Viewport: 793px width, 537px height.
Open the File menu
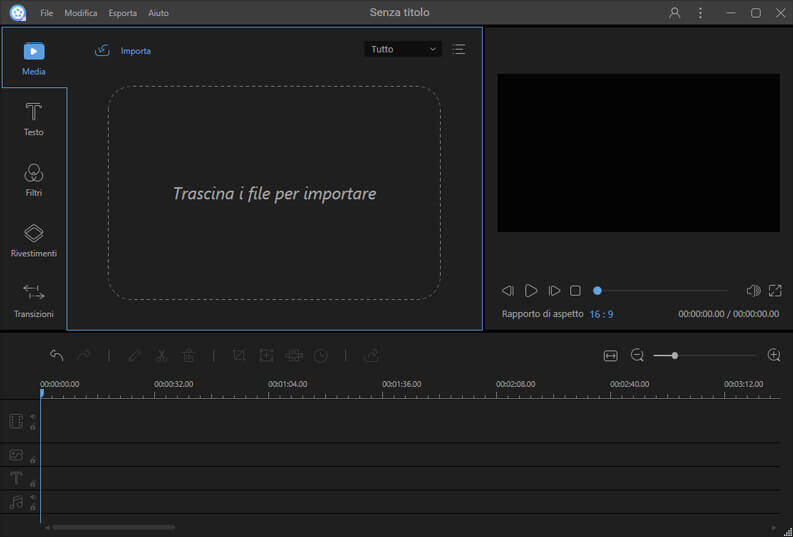point(47,13)
